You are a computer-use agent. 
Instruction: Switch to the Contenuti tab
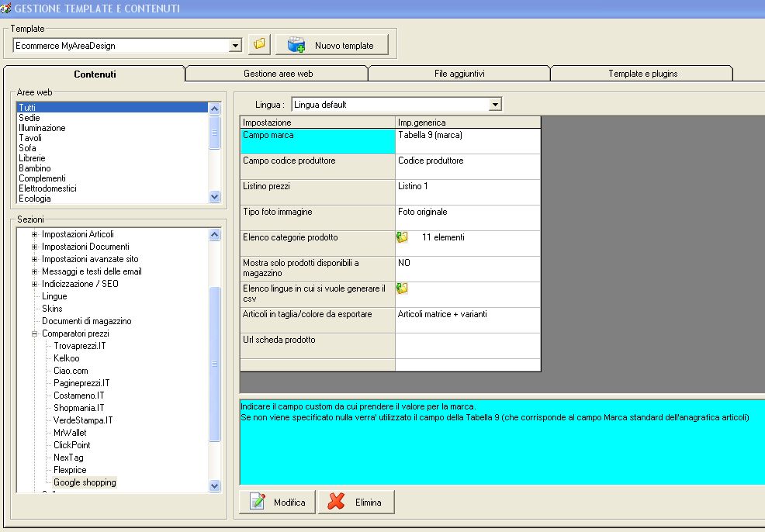95,74
